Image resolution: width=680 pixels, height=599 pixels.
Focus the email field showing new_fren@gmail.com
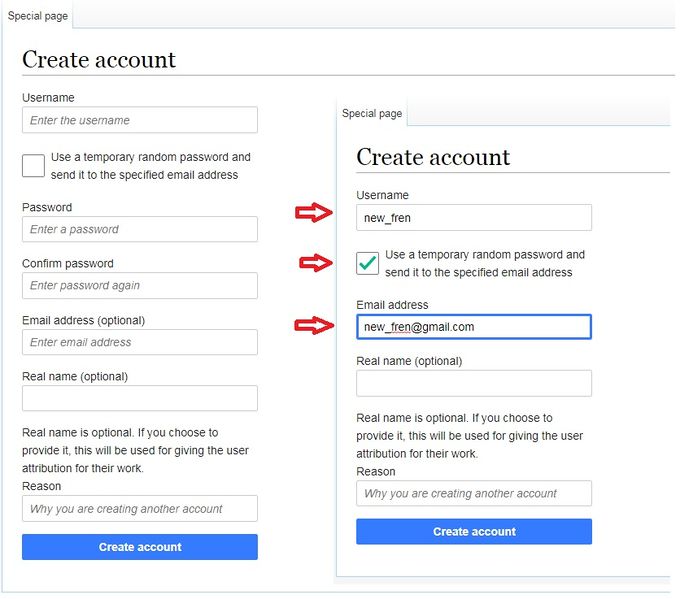(x=473, y=327)
